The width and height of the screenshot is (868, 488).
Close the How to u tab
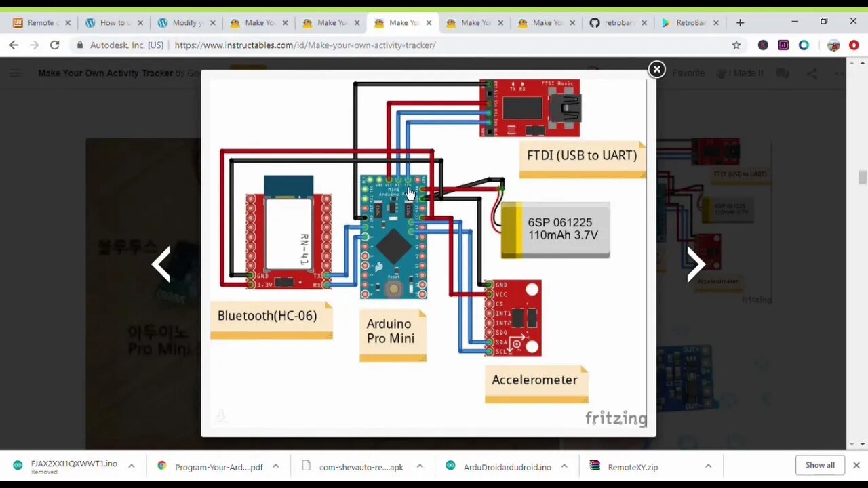point(140,23)
